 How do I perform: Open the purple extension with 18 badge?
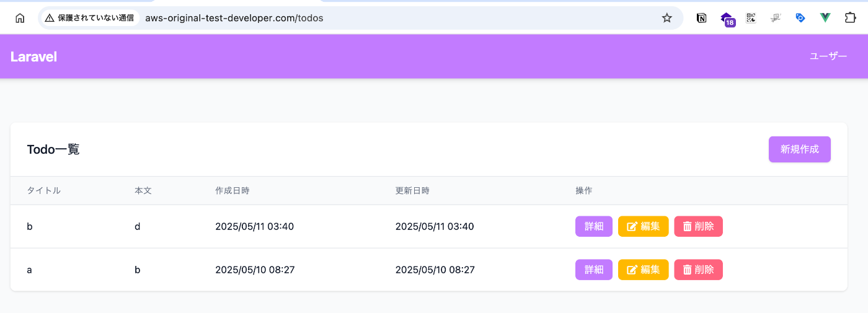pyautogui.click(x=727, y=19)
